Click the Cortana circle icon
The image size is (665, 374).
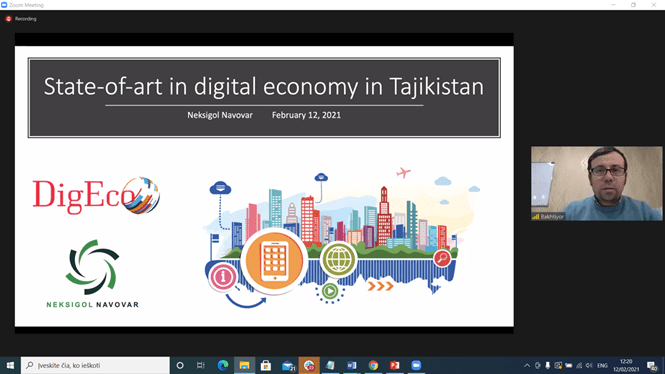(x=180, y=365)
